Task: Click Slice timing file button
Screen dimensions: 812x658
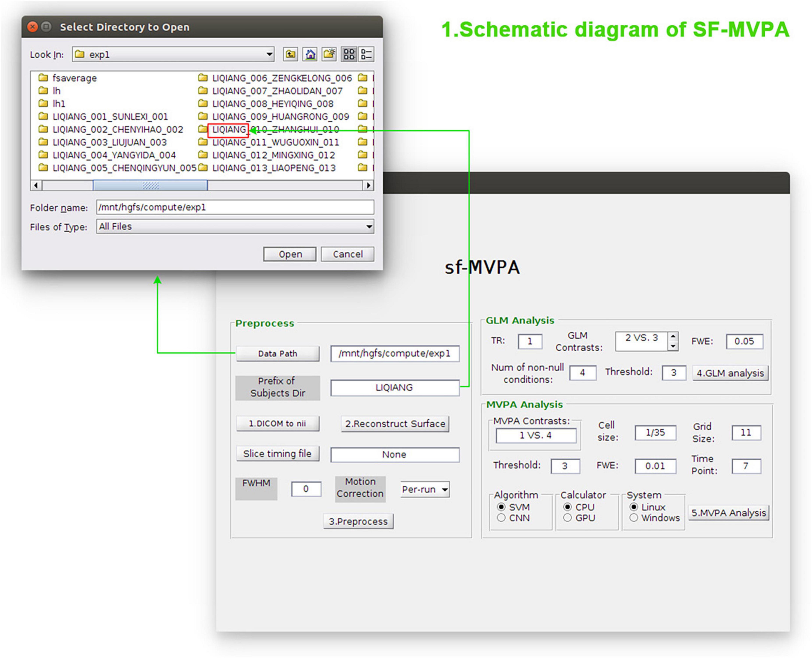Action: tap(278, 454)
